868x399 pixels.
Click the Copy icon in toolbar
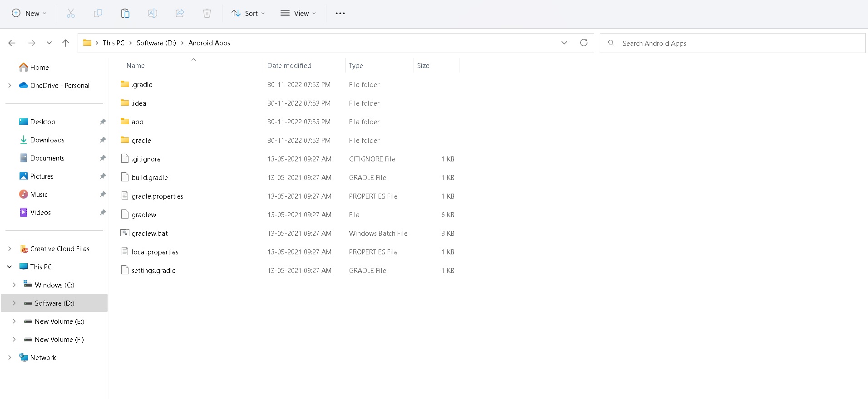pyautogui.click(x=98, y=13)
